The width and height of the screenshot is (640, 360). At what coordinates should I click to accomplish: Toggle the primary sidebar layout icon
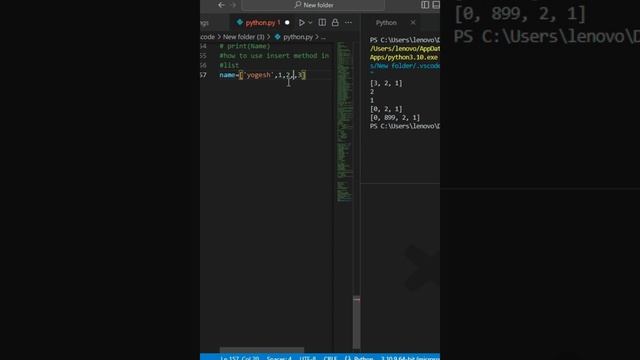tap(425, 5)
